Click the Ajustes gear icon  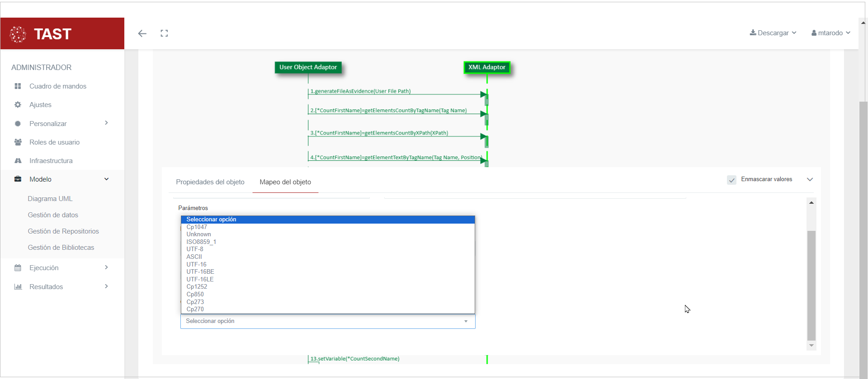coord(18,105)
